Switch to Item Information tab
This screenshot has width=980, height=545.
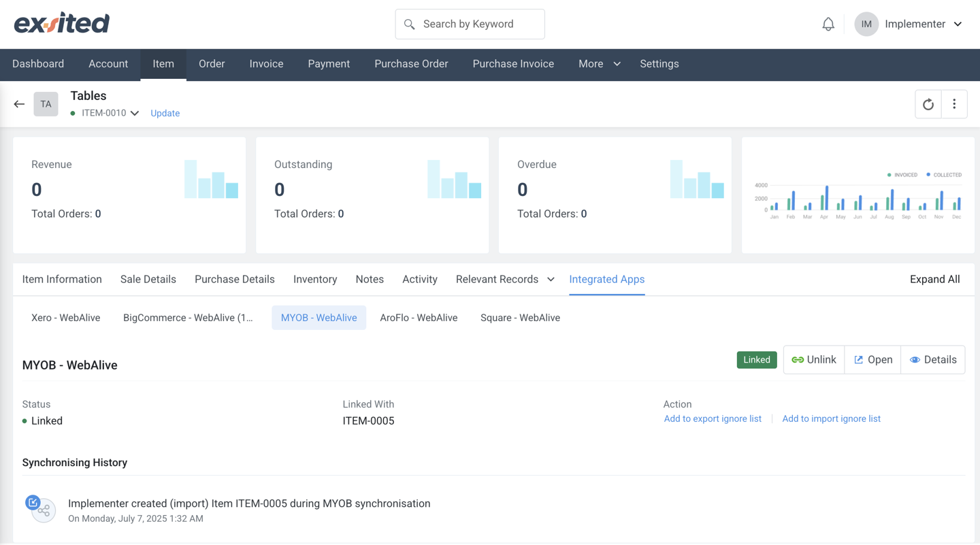(62, 280)
